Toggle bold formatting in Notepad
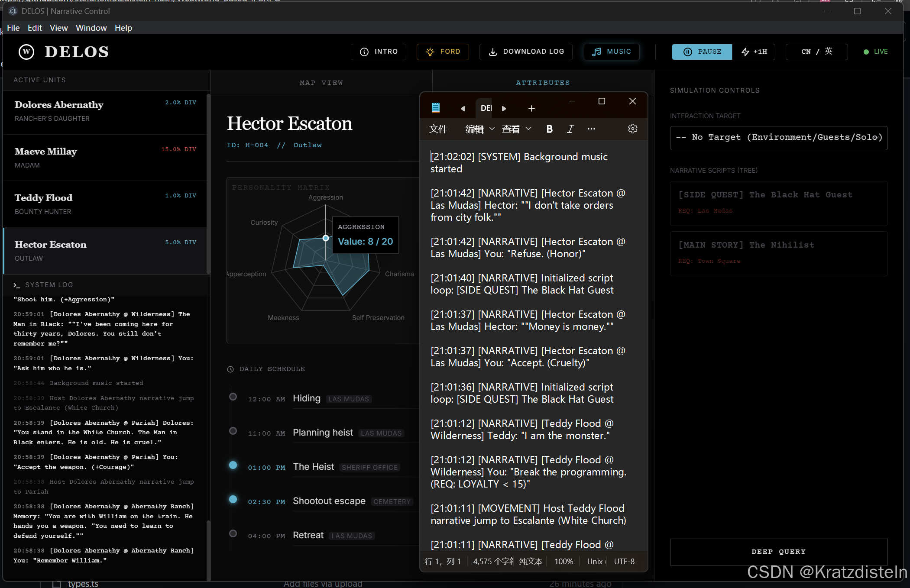Viewport: 910px width, 588px height. click(549, 129)
